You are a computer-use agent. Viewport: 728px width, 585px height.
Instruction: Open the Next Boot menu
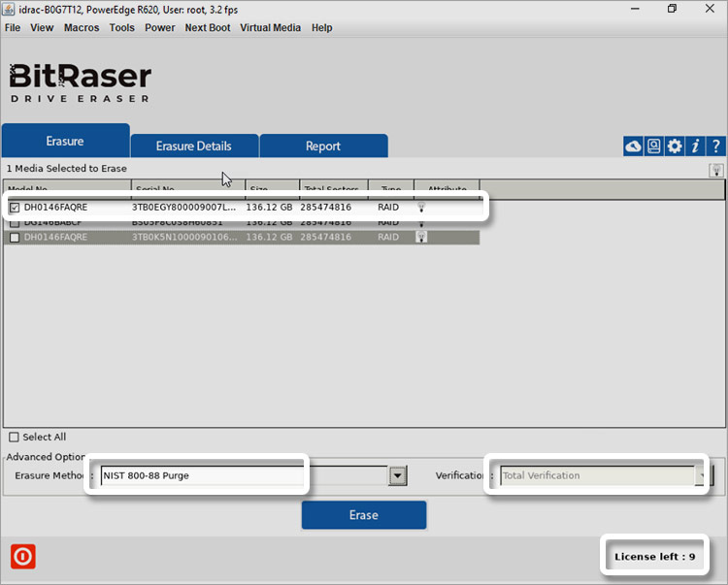(x=208, y=28)
